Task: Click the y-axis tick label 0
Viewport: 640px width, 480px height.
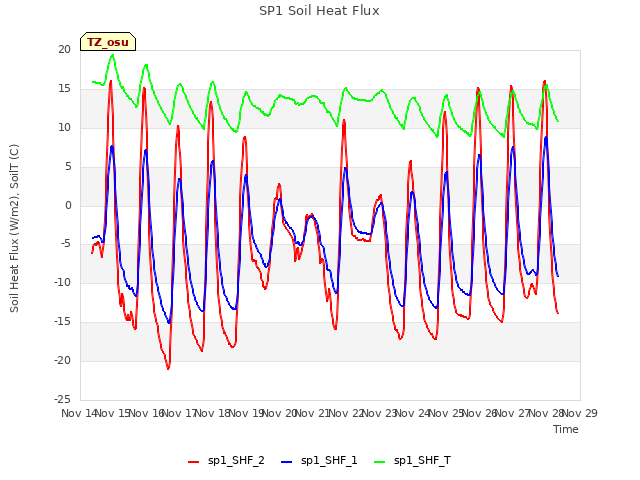Action: [68, 205]
